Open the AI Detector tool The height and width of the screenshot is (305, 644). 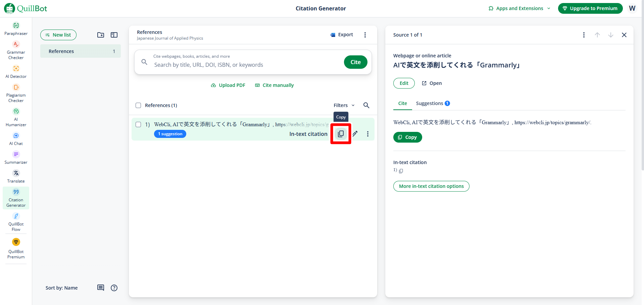click(x=16, y=72)
